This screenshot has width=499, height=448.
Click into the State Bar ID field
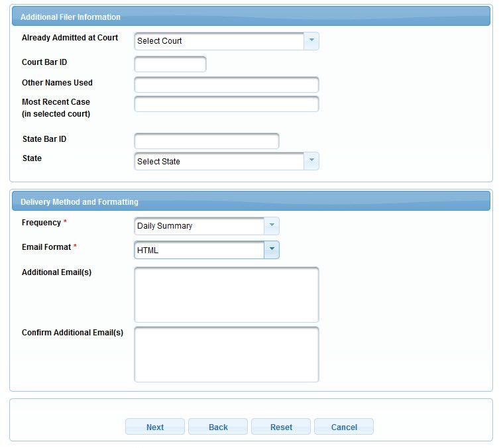pos(206,141)
